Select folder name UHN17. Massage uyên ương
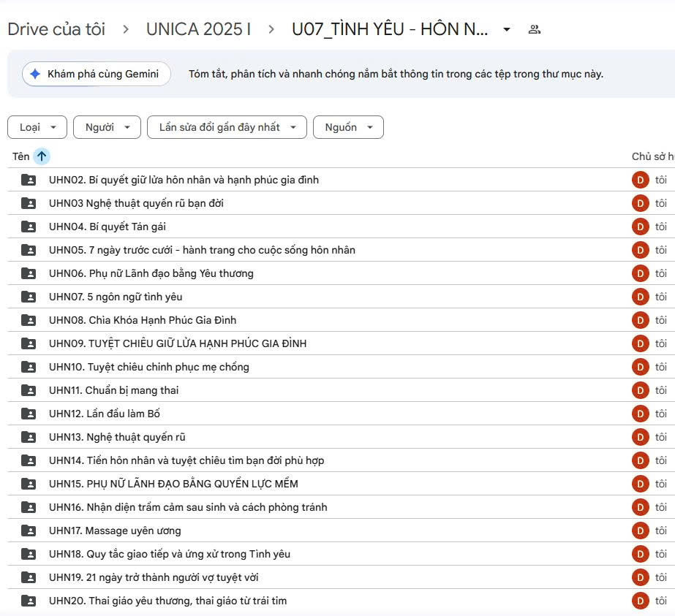The width and height of the screenshot is (675, 616). tap(115, 531)
